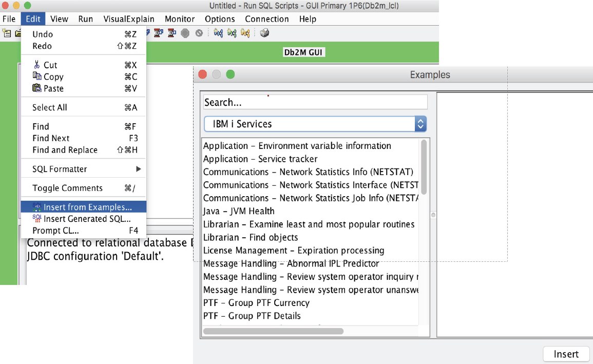The height and width of the screenshot is (364, 593).
Task: Click the gray stop octagon toolbar icon
Action: pos(185,33)
